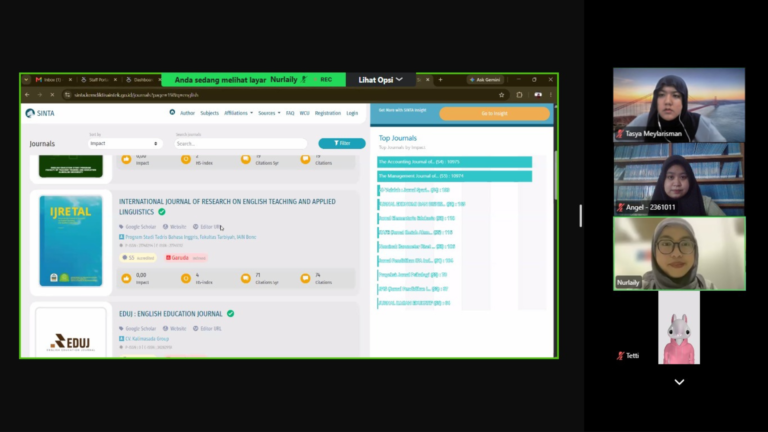Image resolution: width=768 pixels, height=432 pixels.
Task: Click the browser back arrow
Action: [x=27, y=95]
